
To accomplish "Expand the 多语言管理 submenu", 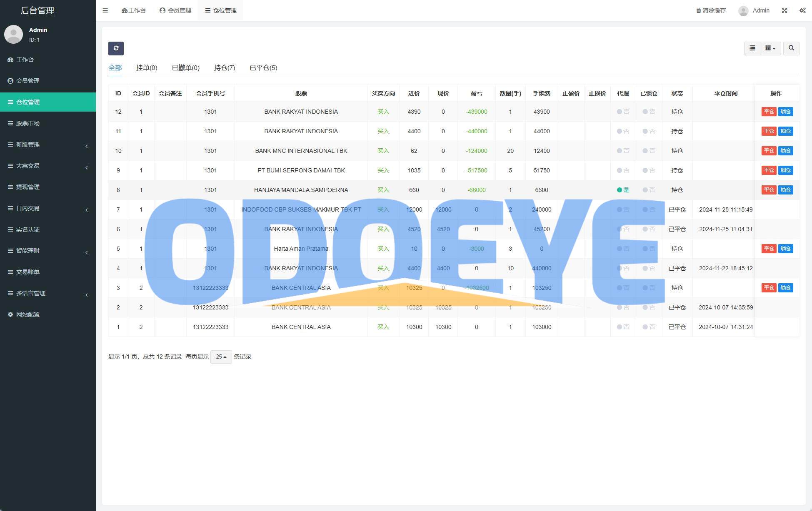I will [x=48, y=293].
